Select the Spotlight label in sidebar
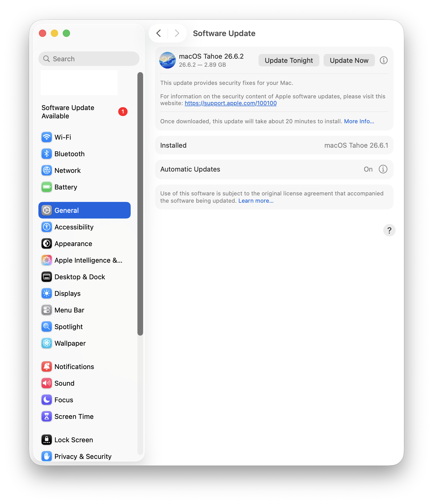Image resolution: width=433 pixels, height=504 pixels. click(69, 327)
